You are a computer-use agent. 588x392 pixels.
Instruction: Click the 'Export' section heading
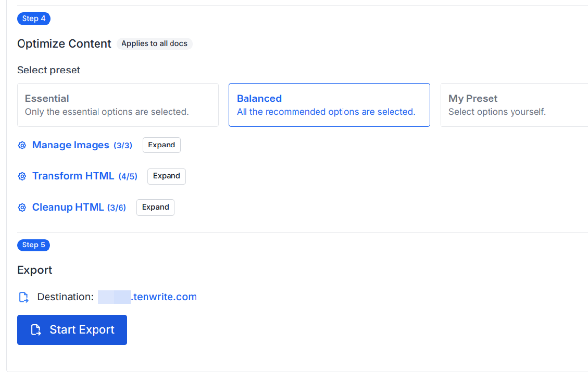pos(35,270)
